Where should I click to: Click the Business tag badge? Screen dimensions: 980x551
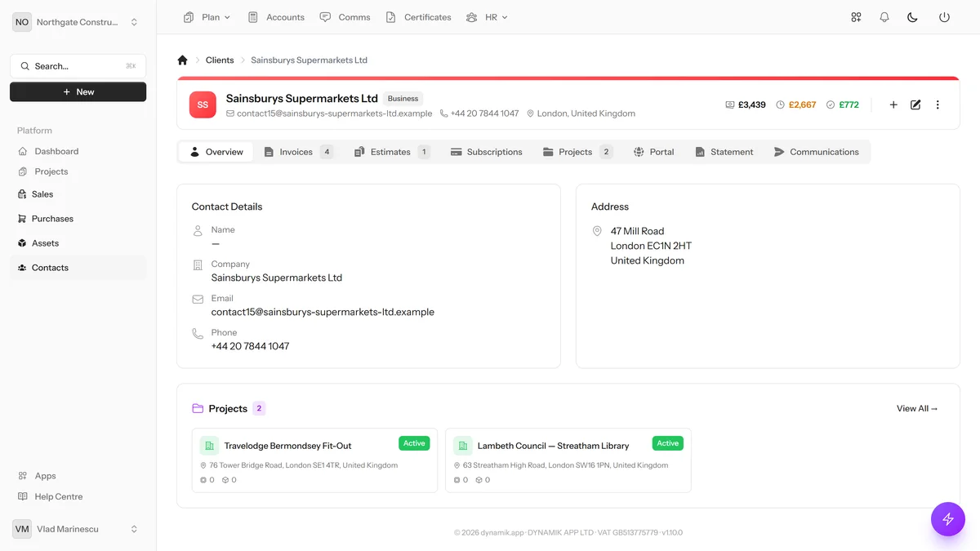403,99
